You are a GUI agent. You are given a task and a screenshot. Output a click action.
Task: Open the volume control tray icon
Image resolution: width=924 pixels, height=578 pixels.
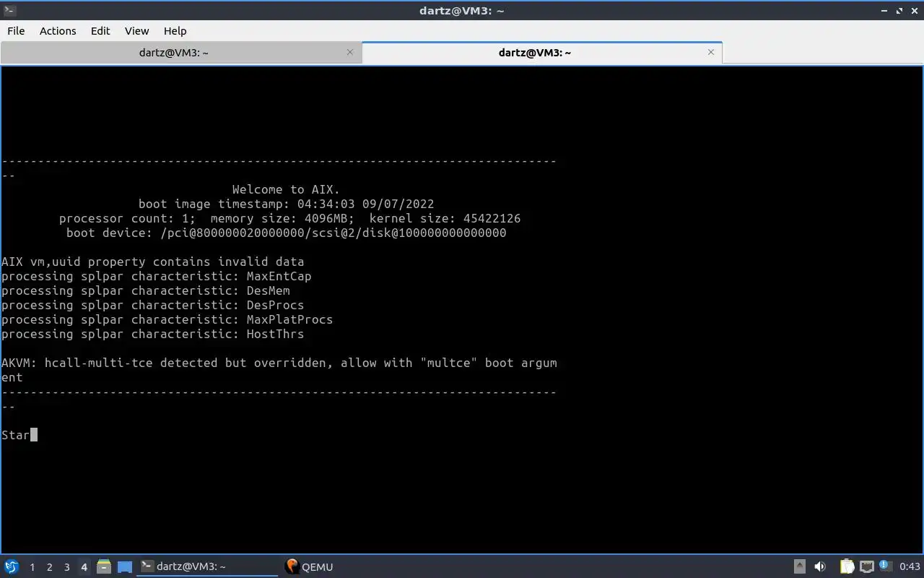coord(820,566)
